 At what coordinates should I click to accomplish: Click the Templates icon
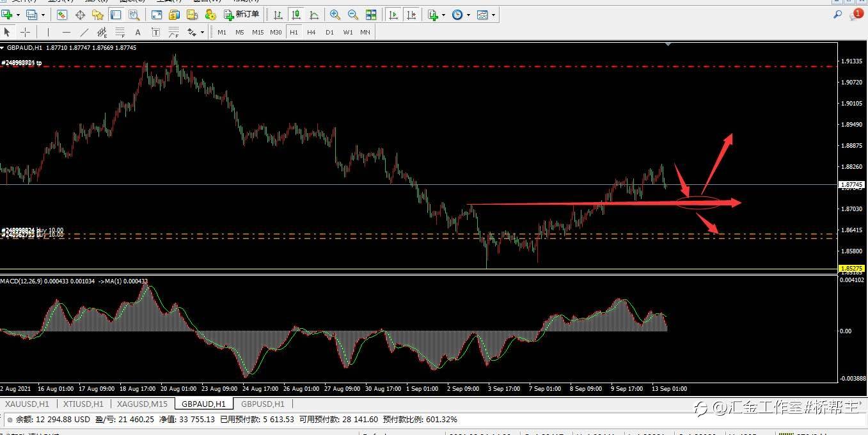coord(482,15)
